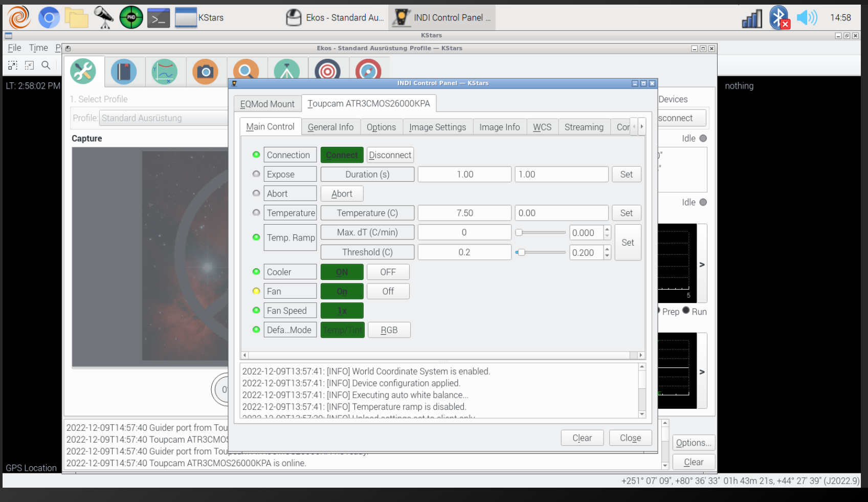The image size is (868, 502).
Task: Click the first KStars selection toolbar icon
Action: tap(13, 65)
